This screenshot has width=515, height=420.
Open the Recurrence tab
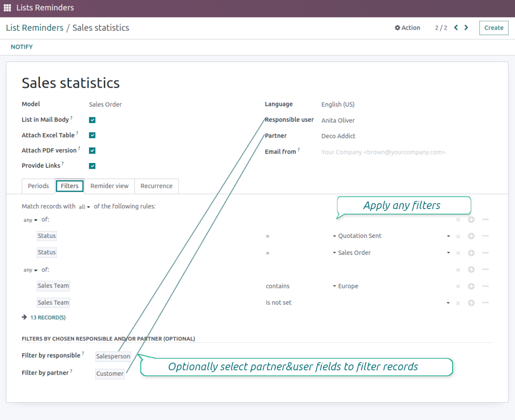pos(156,186)
